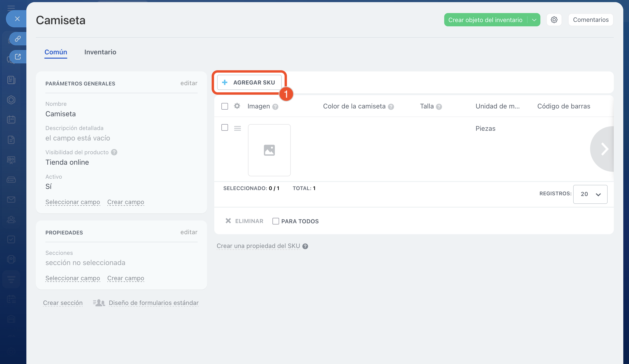Click the empty SKU image placeholder
This screenshot has height=364, width=629.
point(269,150)
